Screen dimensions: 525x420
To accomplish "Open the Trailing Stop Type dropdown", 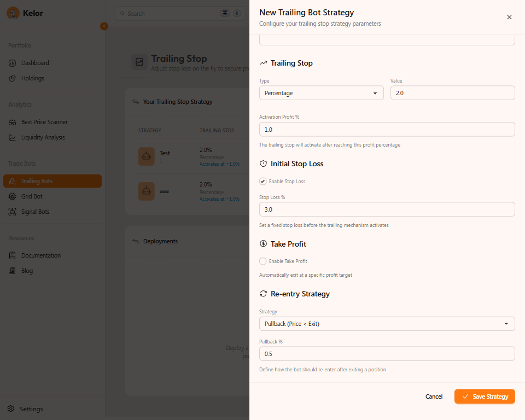I will pyautogui.click(x=321, y=93).
